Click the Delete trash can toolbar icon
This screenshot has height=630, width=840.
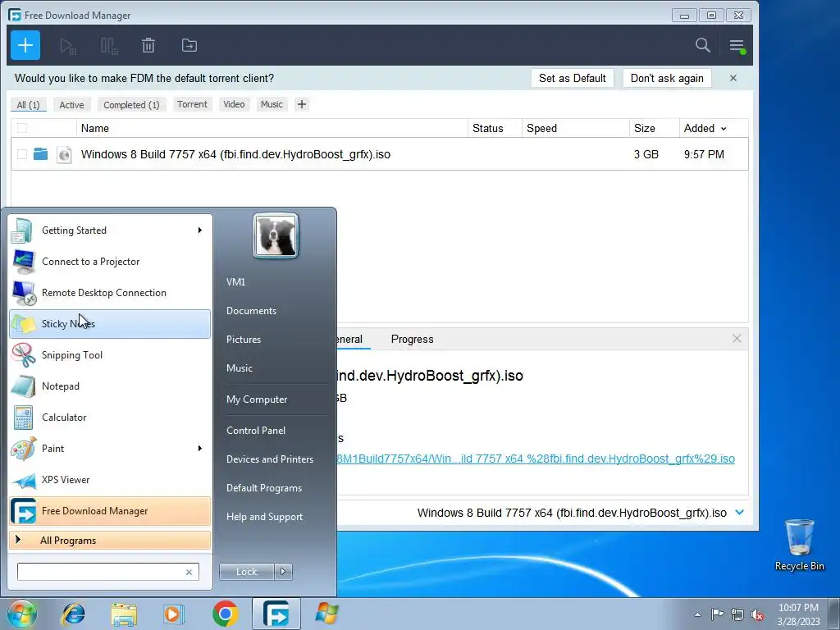point(148,46)
